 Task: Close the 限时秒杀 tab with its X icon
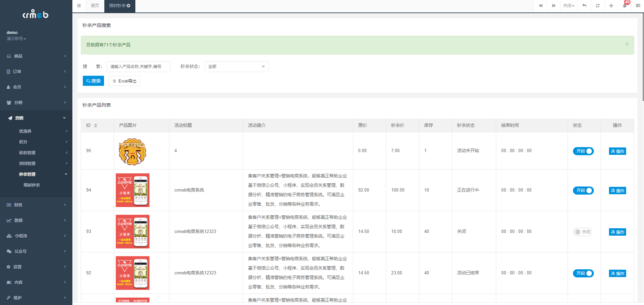tap(129, 6)
